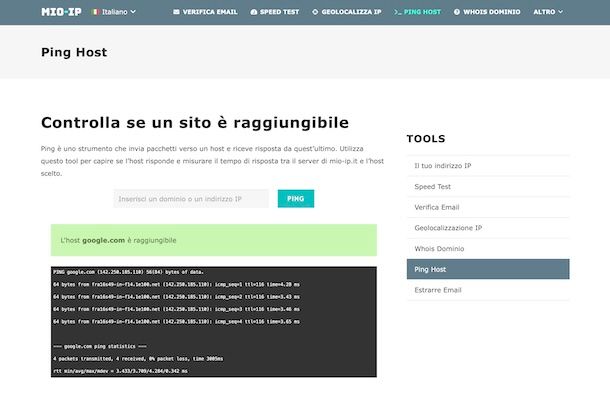Click the speedometer icon beside Speed Test
610x396 pixels.
coord(254,12)
